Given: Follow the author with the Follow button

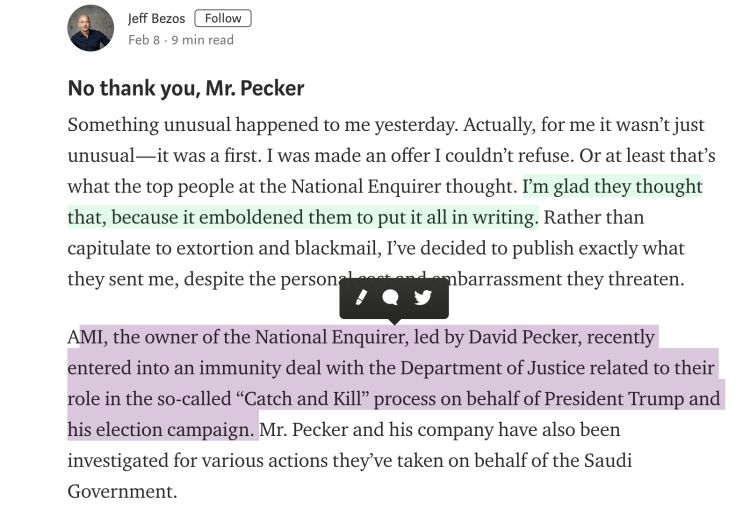Looking at the screenshot, I should tap(223, 18).
